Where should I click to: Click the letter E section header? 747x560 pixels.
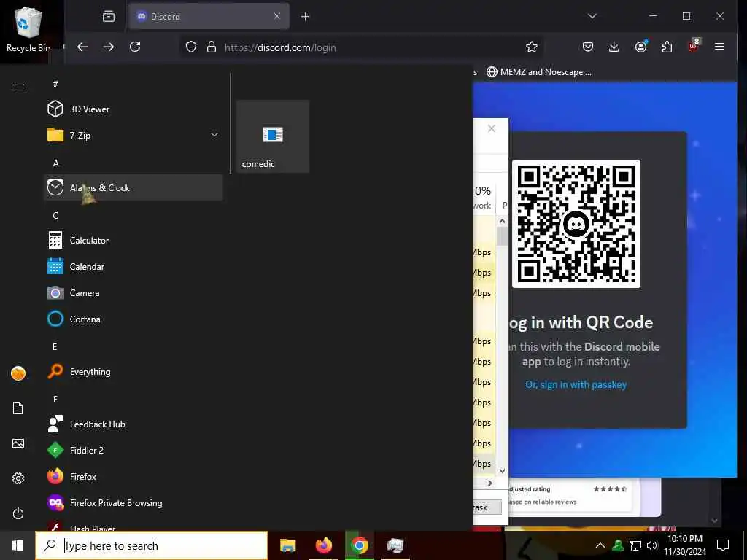55,346
